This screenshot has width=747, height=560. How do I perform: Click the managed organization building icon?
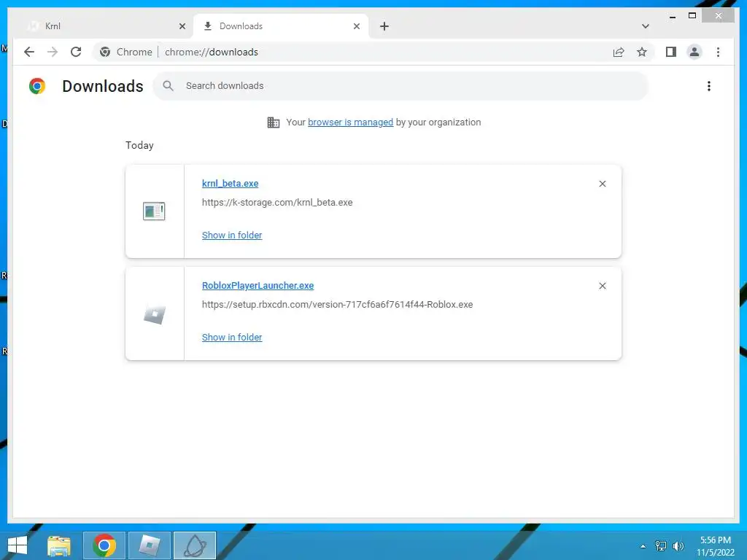[x=274, y=122]
